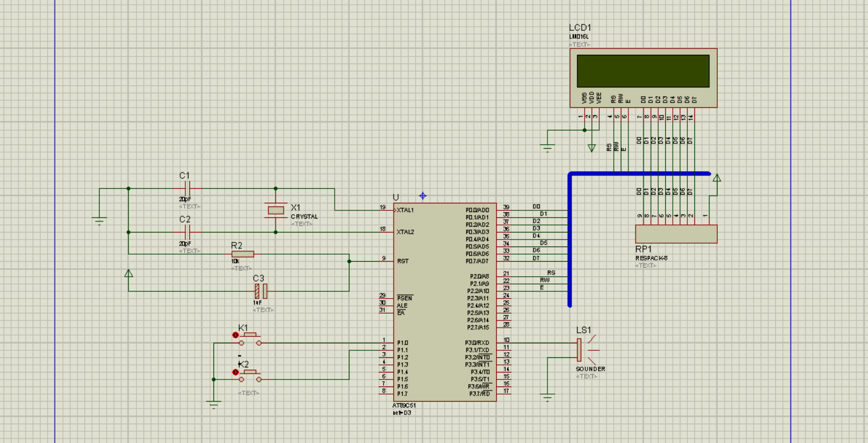868x443 pixels.
Task: Click the XTAL2 pin label on the chip
Action: pyautogui.click(x=405, y=232)
